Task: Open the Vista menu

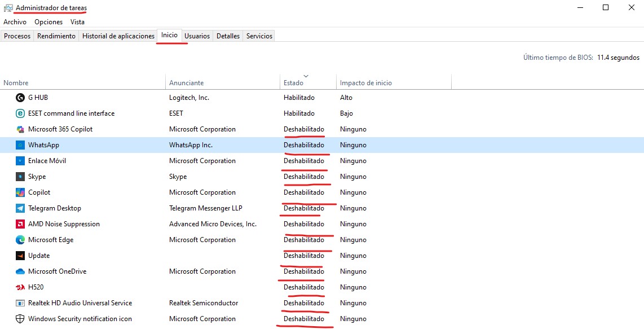Action: point(77,22)
